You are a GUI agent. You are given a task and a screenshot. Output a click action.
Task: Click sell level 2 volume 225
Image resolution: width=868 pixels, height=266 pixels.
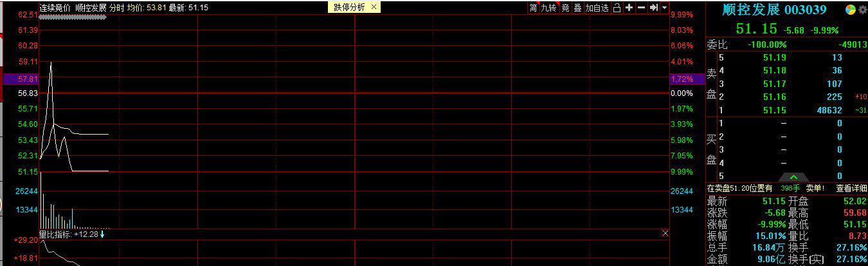pos(834,97)
